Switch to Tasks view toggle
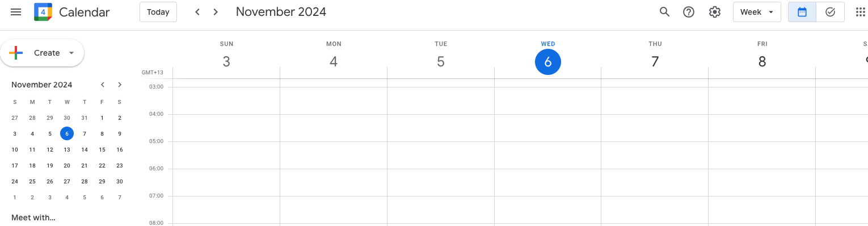 tap(831, 12)
